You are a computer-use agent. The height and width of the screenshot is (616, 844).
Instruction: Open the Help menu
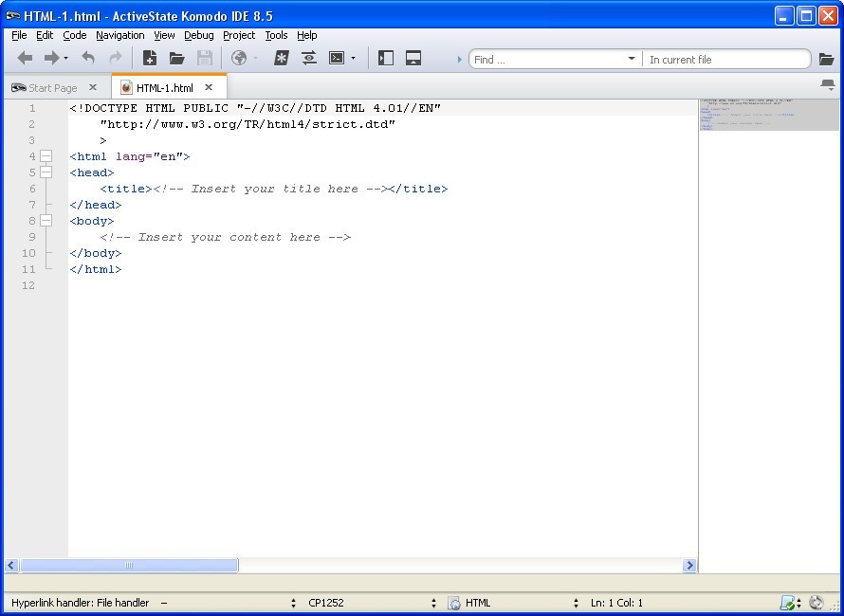tap(307, 35)
